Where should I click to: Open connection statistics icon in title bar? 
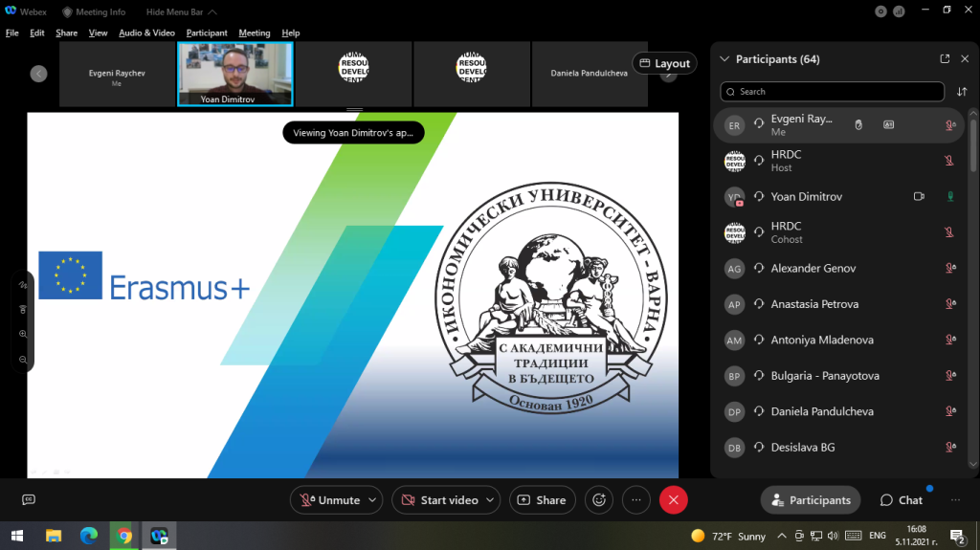pyautogui.click(x=899, y=11)
